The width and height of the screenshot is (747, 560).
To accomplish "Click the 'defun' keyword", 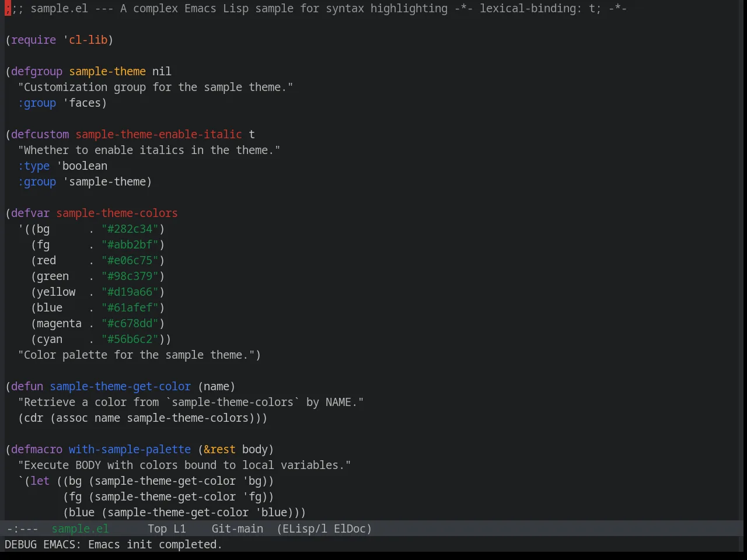I will 27,386.
